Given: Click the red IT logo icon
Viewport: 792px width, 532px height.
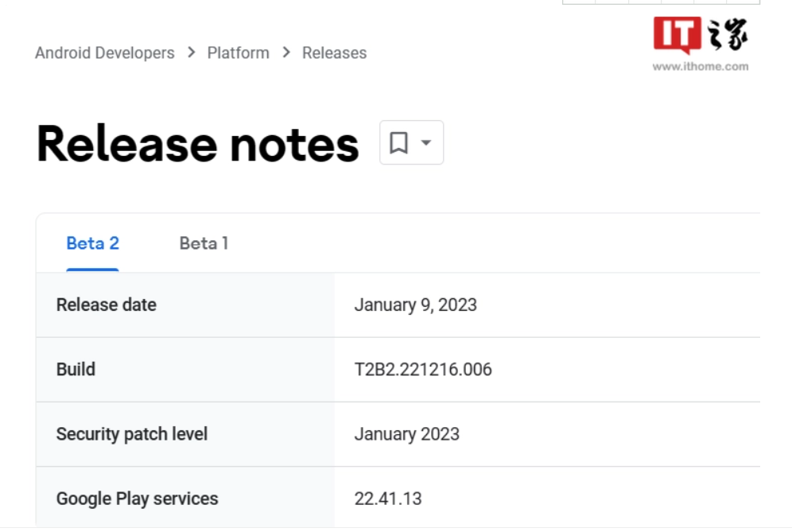Looking at the screenshot, I should [677, 35].
